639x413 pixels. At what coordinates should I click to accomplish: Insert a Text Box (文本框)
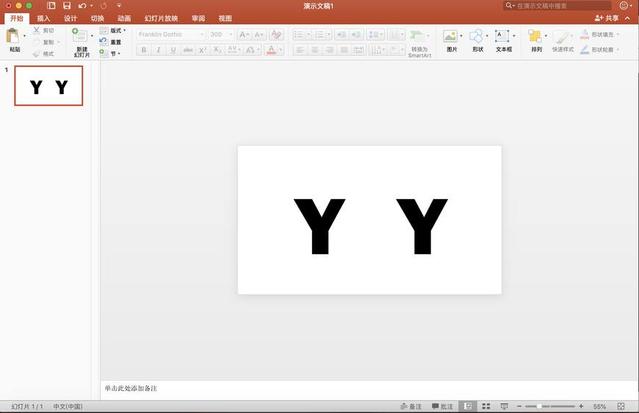pos(503,37)
